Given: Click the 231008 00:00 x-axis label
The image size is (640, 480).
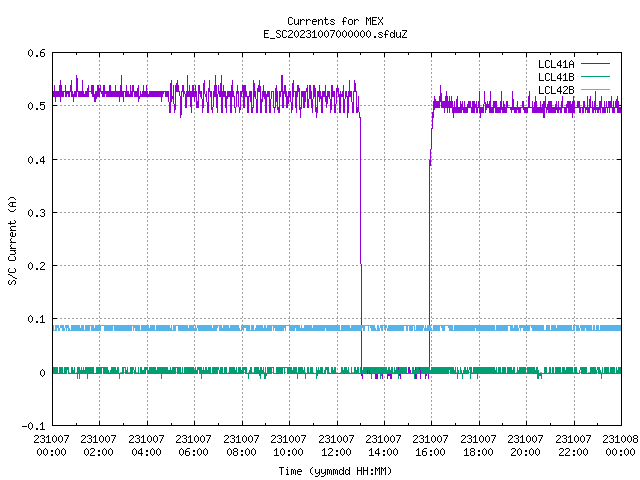Looking at the screenshot, I should point(620,445).
